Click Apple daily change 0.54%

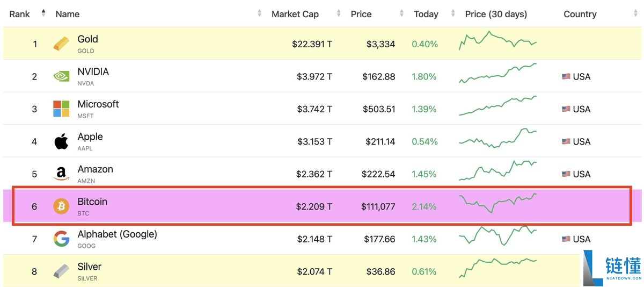tap(425, 141)
